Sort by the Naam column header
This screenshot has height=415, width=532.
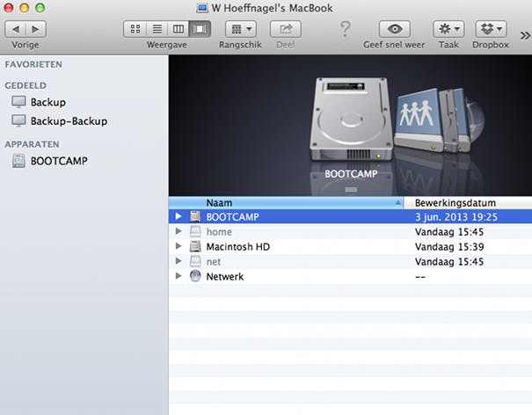pyautogui.click(x=287, y=203)
